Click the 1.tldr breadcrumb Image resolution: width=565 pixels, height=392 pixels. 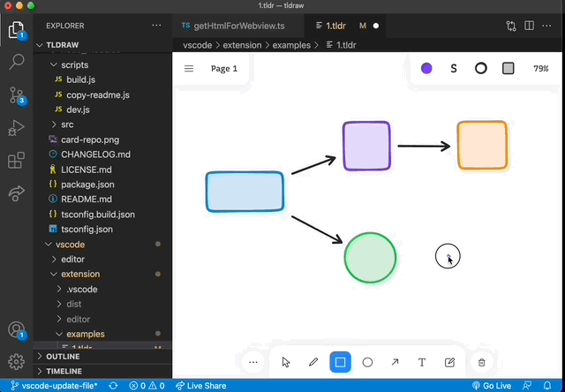tap(342, 45)
